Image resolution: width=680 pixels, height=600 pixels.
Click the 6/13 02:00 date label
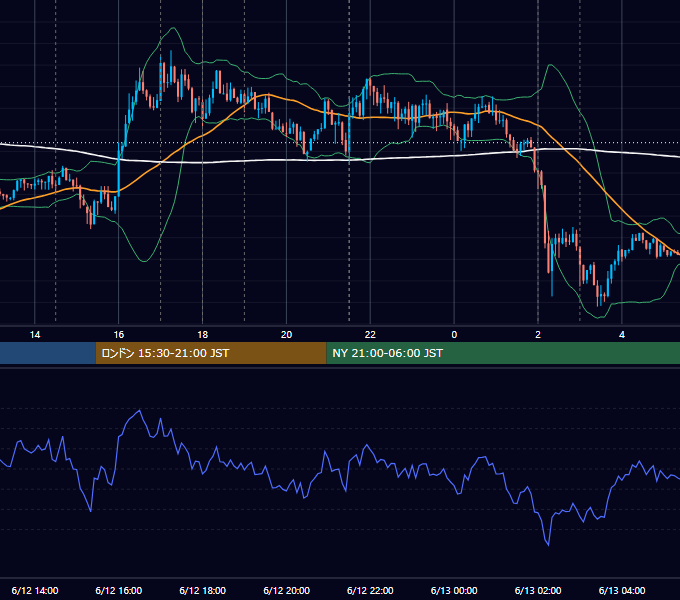click(x=538, y=590)
